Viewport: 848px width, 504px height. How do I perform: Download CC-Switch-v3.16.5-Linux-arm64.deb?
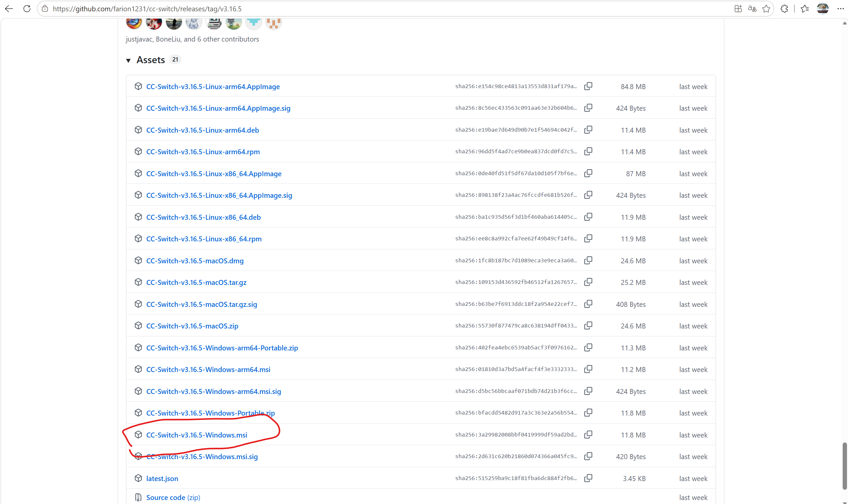[203, 130]
